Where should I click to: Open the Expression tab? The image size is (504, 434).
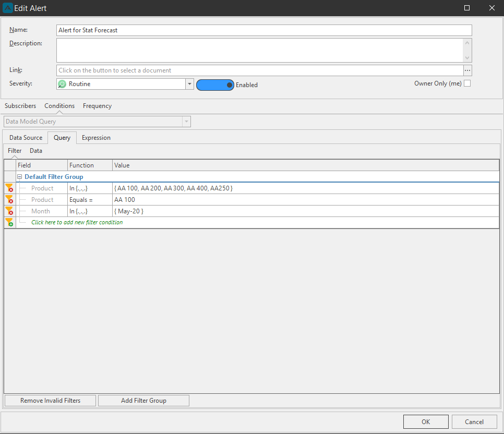(x=96, y=138)
